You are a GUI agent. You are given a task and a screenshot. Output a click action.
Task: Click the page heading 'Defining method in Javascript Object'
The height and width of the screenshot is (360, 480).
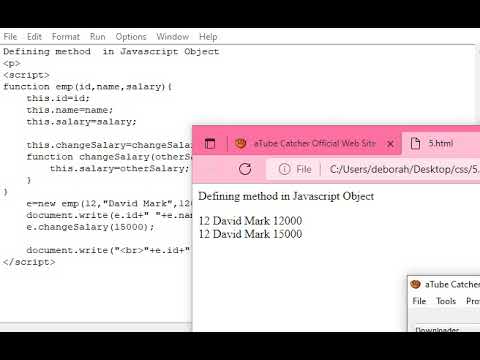coord(286,196)
